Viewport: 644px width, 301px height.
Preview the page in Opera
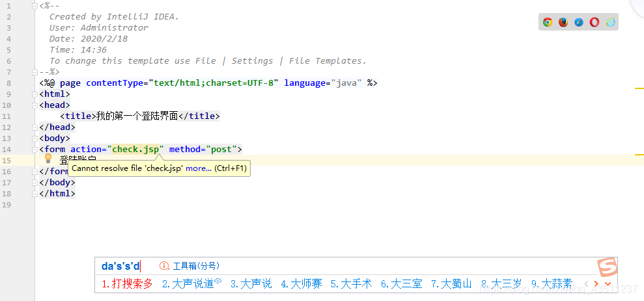click(x=595, y=22)
